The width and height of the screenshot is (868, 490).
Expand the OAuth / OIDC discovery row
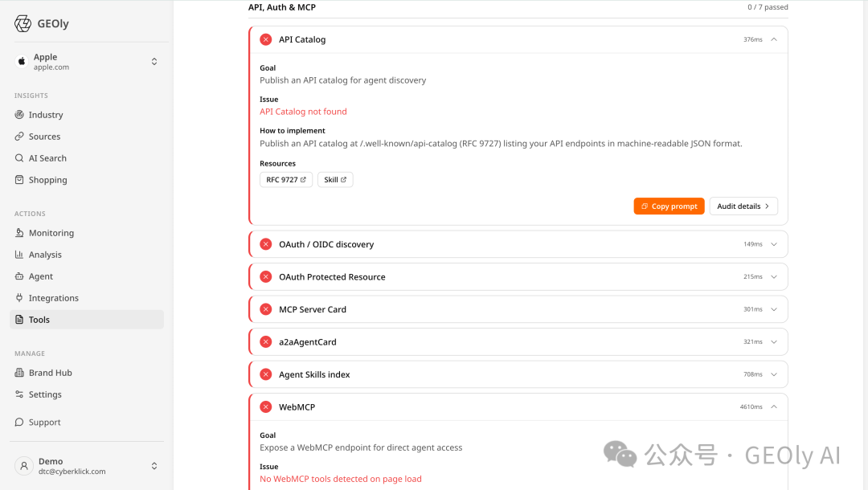[x=518, y=244]
